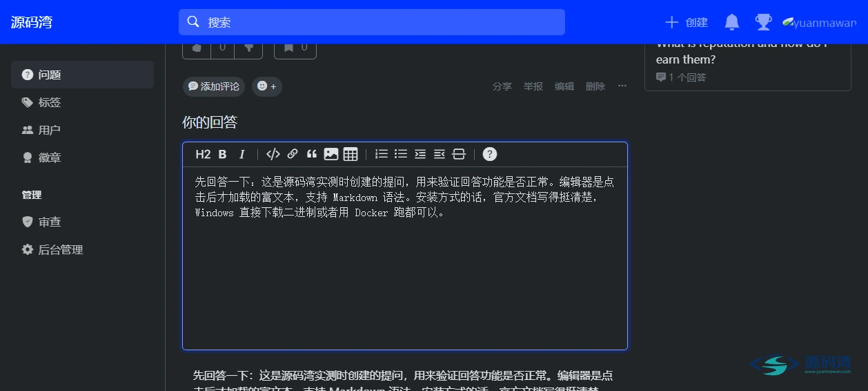Open the editor help question-mark icon
This screenshot has height=391, width=868.
click(x=490, y=154)
